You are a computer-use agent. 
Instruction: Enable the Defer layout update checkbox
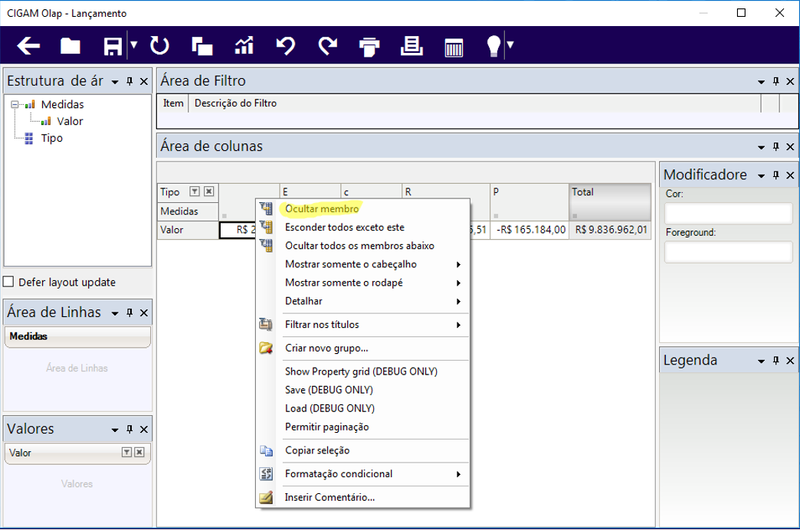tap(9, 282)
